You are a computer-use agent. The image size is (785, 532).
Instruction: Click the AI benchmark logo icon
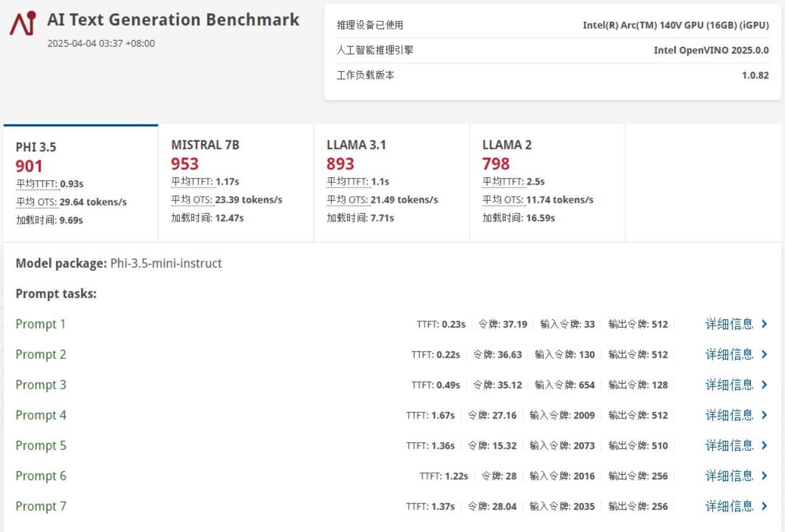(23, 23)
